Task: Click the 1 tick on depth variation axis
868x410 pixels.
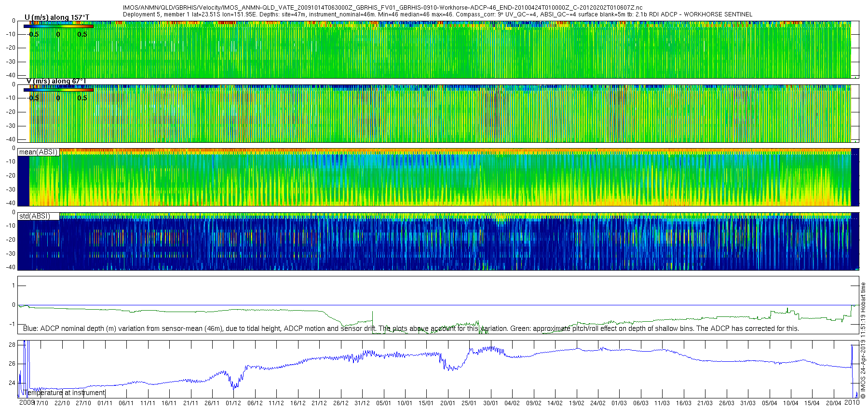Action: pos(14,286)
